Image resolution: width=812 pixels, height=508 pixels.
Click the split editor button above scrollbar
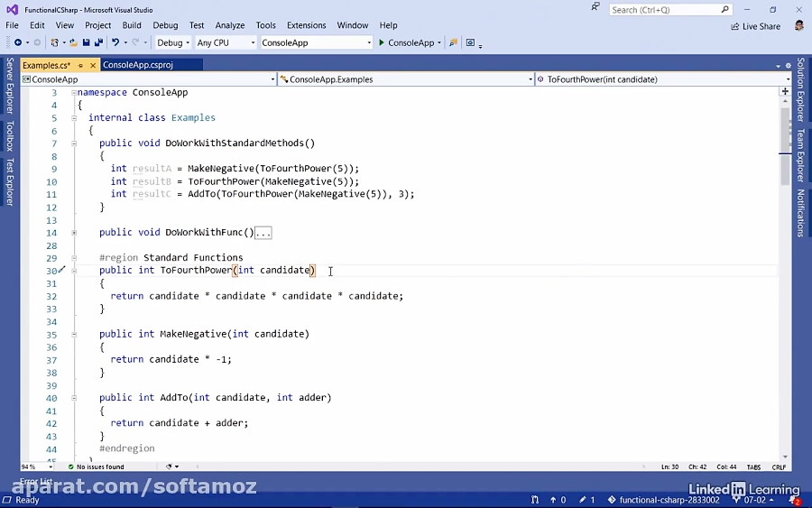(x=785, y=91)
